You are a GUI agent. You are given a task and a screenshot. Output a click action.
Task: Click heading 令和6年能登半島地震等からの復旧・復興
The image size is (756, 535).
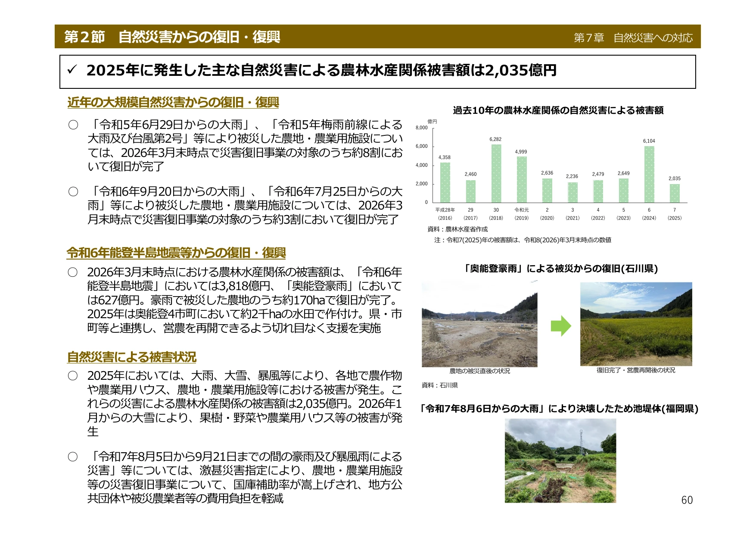coord(176,253)
